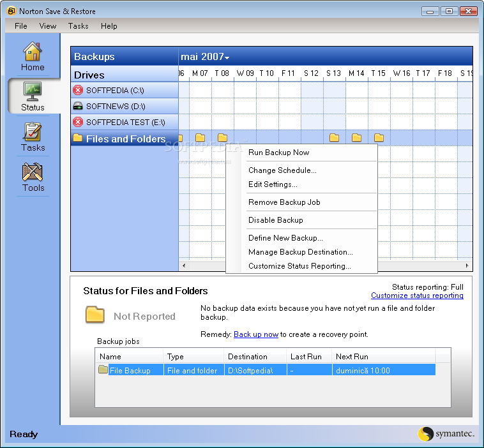Open the File menu
The image size is (484, 448).
click(x=21, y=26)
